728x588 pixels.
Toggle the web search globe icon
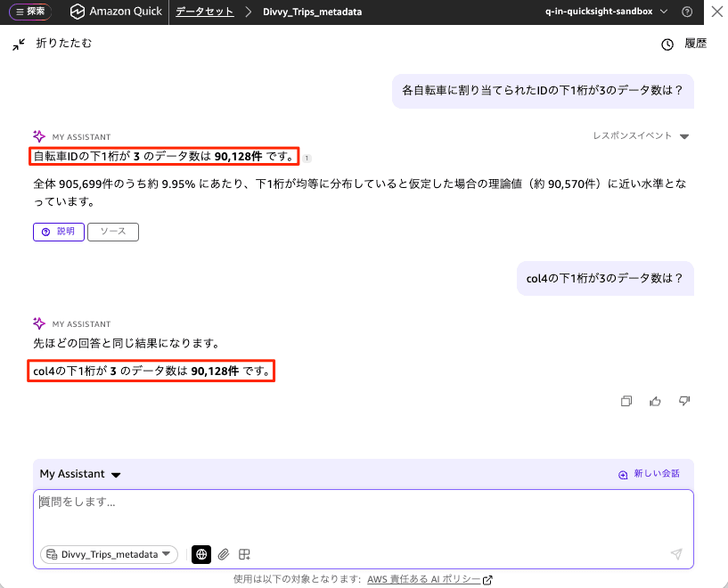click(x=201, y=554)
